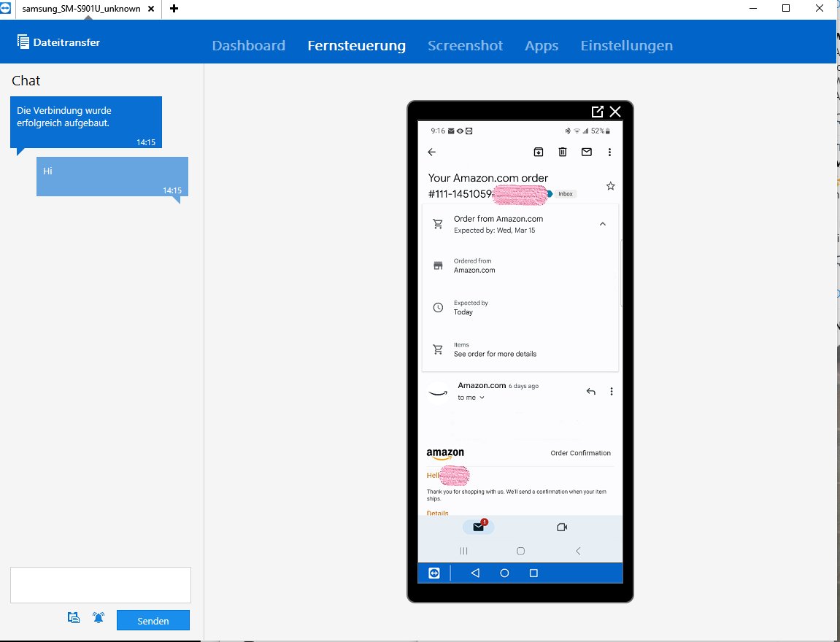The image size is (840, 642).
Task: Open the Screenshot tab
Action: click(x=465, y=45)
